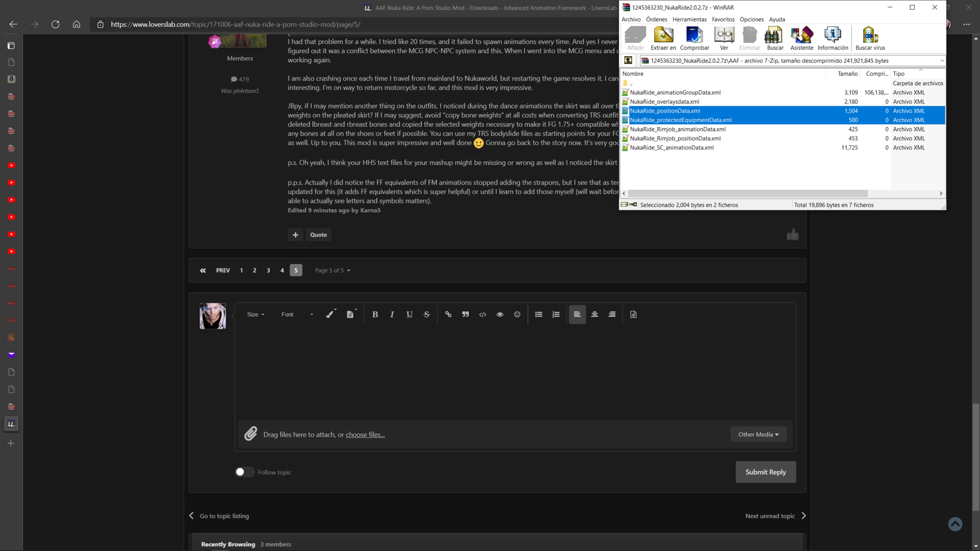Screen dimensions: 980x551
Task: Go to browser home page
Action: point(77,24)
